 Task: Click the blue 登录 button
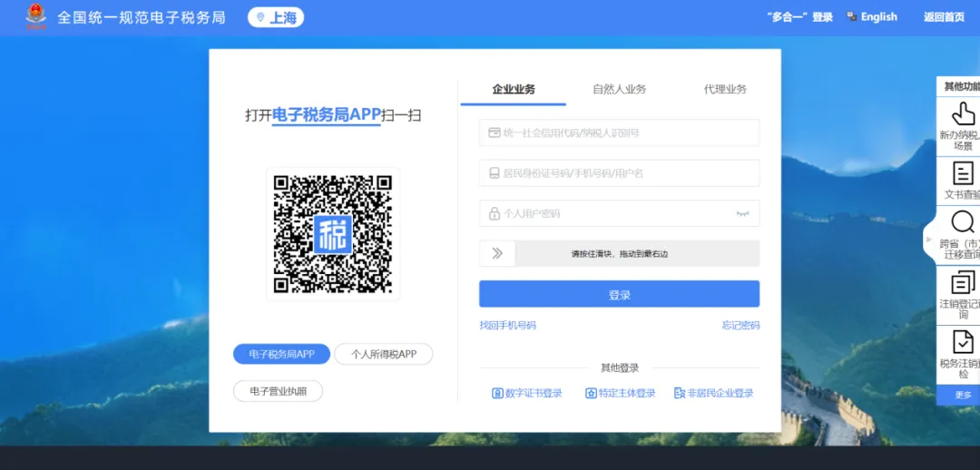pyautogui.click(x=620, y=294)
